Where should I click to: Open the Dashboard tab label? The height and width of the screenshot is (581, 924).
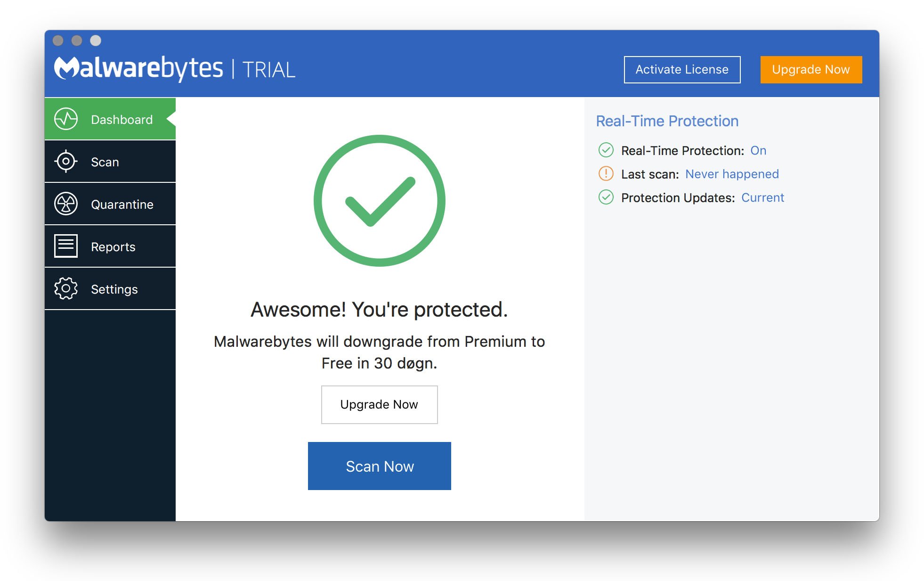[122, 120]
